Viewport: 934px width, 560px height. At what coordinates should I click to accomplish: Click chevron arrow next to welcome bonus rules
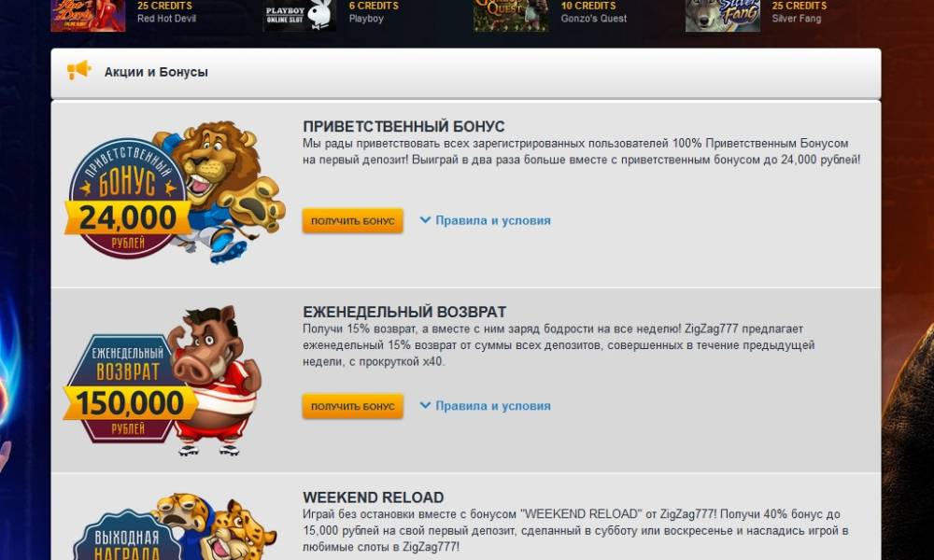[425, 219]
